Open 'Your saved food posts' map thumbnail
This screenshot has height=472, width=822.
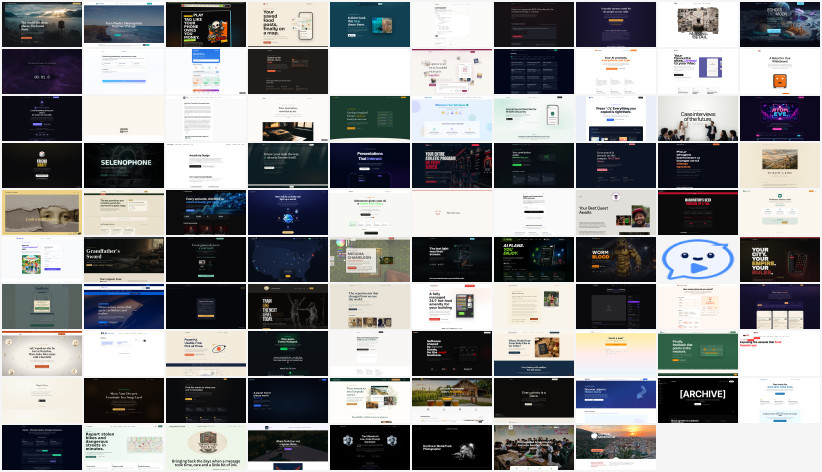coord(288,25)
